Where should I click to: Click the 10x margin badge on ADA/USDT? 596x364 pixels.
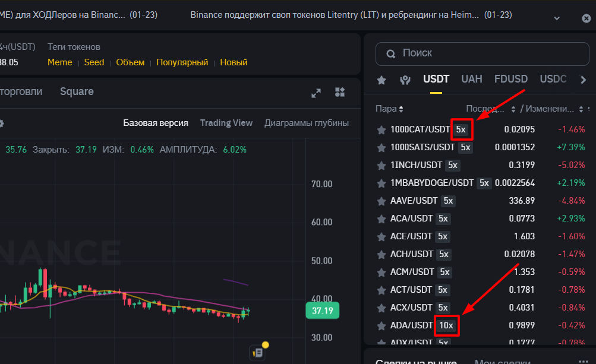[x=446, y=325]
